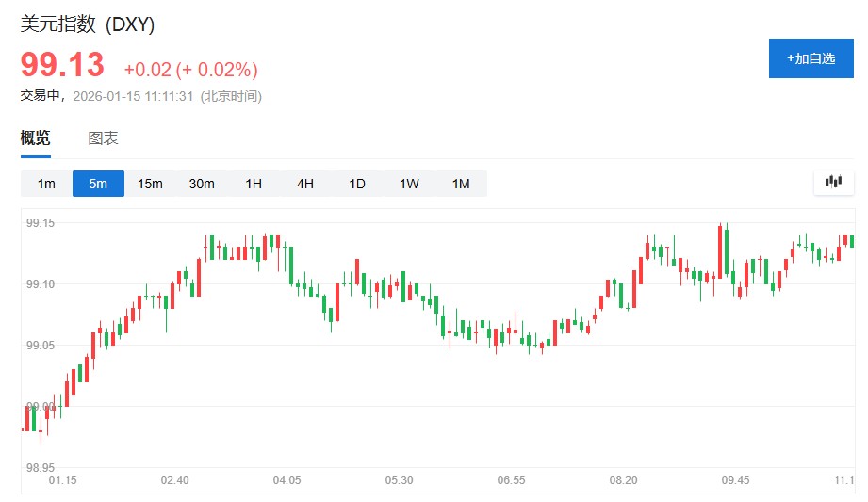Select the 1W weekly interval
This screenshot has height=502, width=868.
[409, 184]
